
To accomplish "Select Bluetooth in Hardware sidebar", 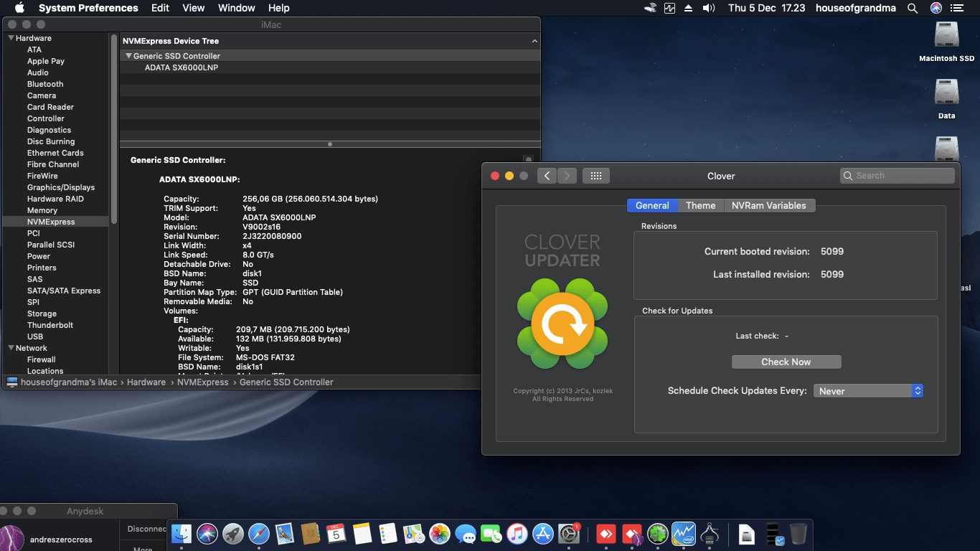I will [45, 84].
